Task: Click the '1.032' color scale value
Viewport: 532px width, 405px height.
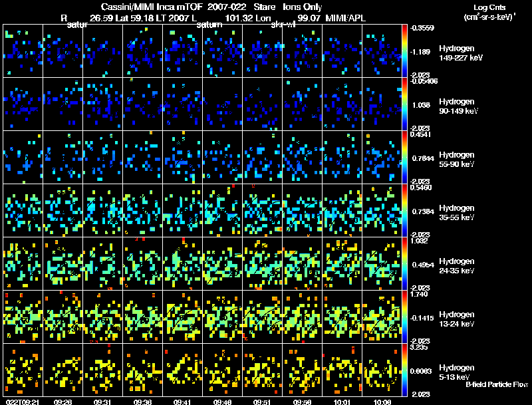Action: (419, 241)
